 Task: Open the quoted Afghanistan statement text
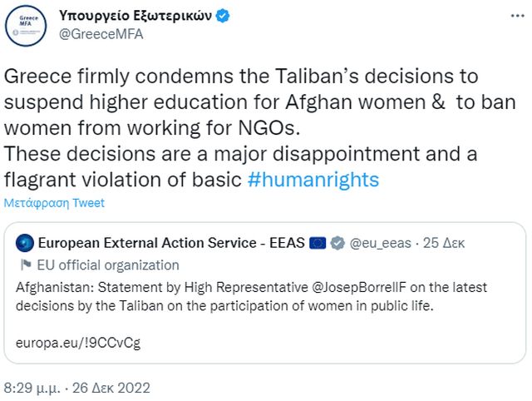point(249,295)
